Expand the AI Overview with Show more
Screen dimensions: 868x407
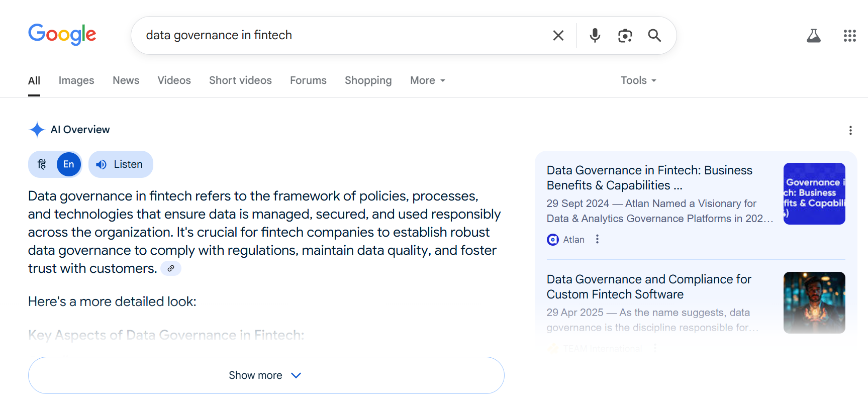coord(266,375)
